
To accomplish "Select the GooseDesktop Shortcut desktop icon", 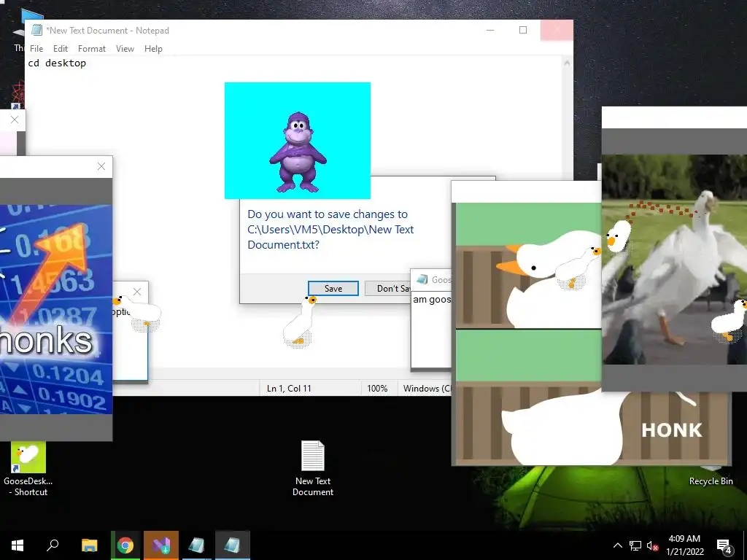I will [x=28, y=469].
